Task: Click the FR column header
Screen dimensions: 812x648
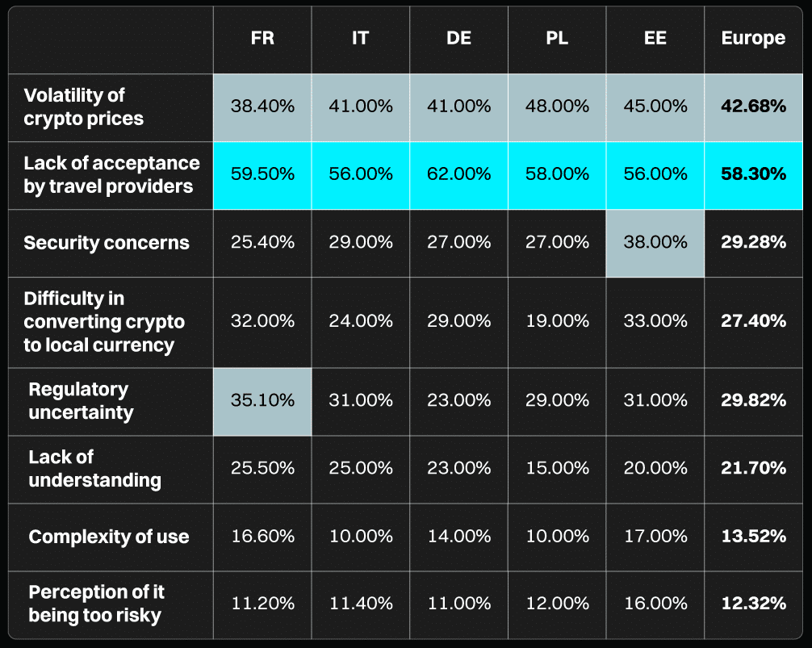Action: 262,39
